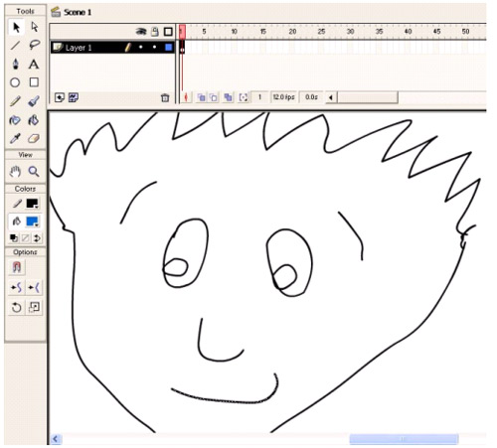Select the Oval tool

(x=15, y=82)
